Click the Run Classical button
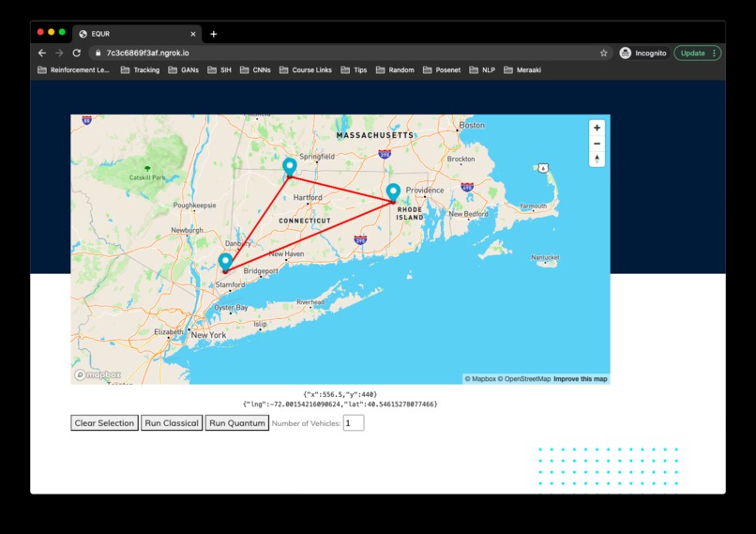 (x=172, y=423)
